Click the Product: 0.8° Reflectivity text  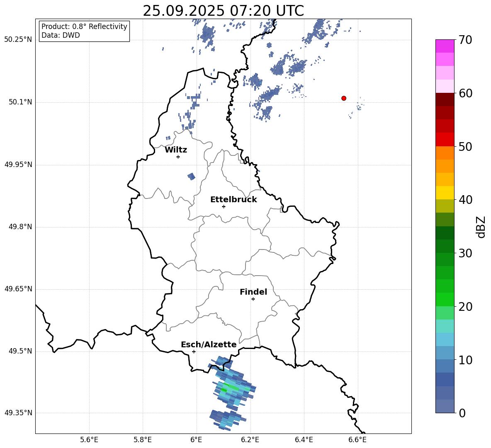pyautogui.click(x=84, y=27)
